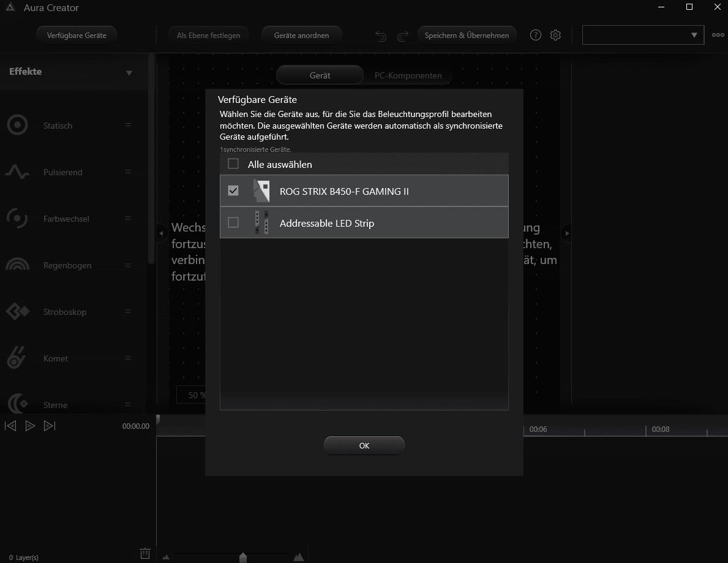Click the undo arrow icon
The height and width of the screenshot is (563, 728).
381,36
